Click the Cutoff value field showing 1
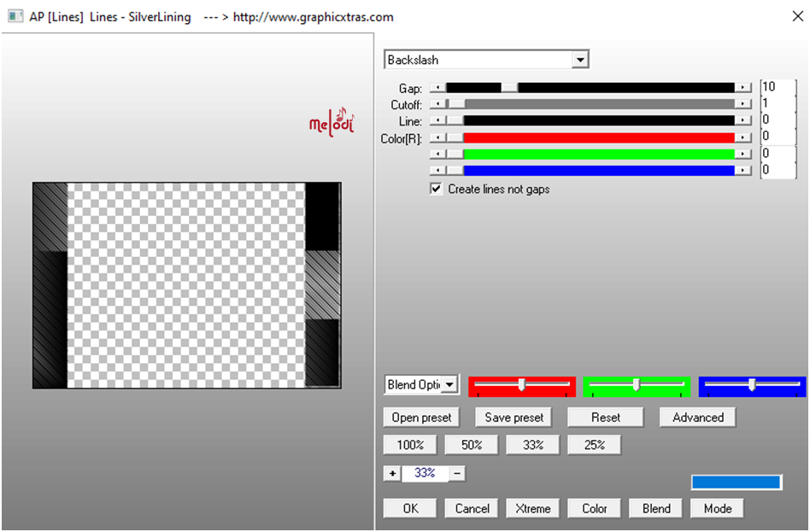This screenshot has height=532, width=810. [778, 103]
